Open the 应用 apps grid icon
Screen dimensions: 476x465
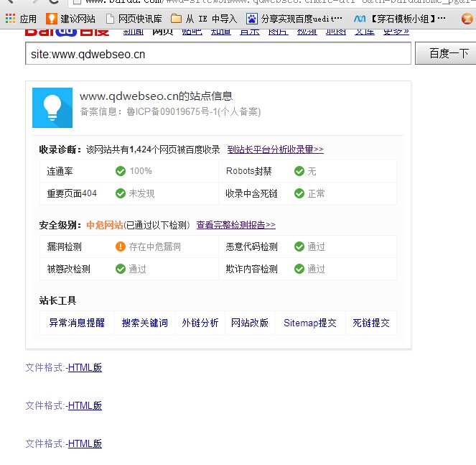point(10,19)
